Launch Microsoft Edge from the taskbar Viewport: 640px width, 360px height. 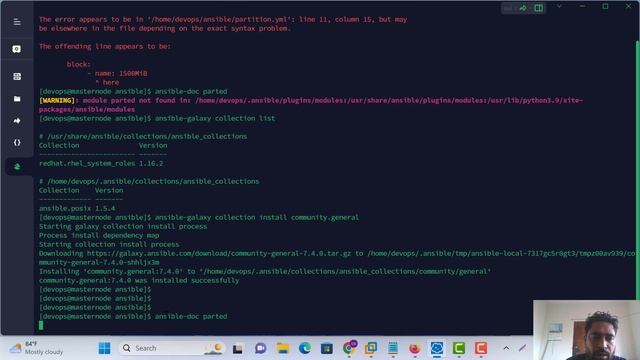(304, 348)
